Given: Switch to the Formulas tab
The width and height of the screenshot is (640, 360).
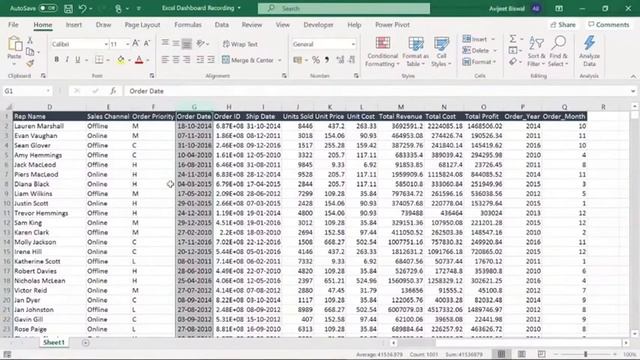Looking at the screenshot, I should click(188, 24).
